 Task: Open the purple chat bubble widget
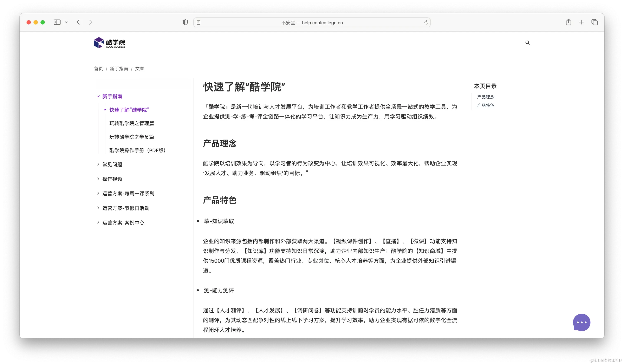click(x=581, y=322)
